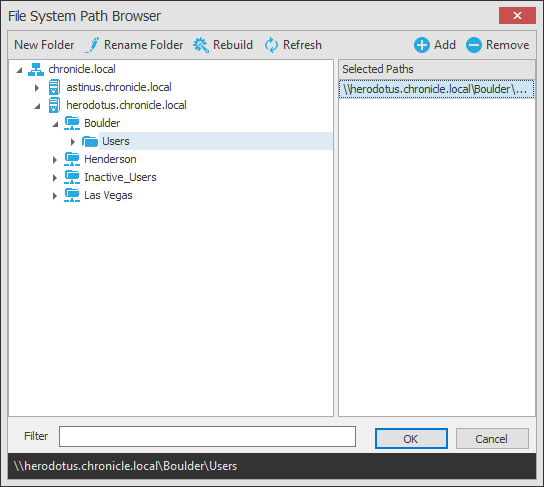Select the path entry in Selected Paths
The image size is (544, 487).
tap(436, 89)
